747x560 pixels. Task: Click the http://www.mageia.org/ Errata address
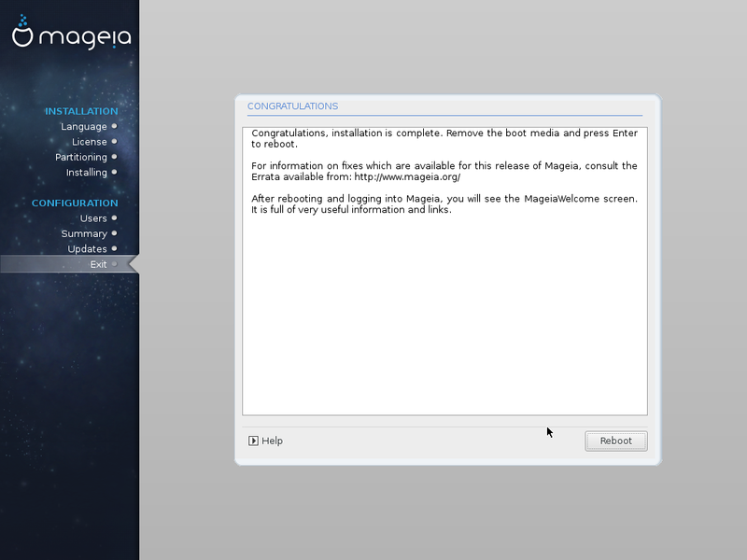[x=407, y=177]
